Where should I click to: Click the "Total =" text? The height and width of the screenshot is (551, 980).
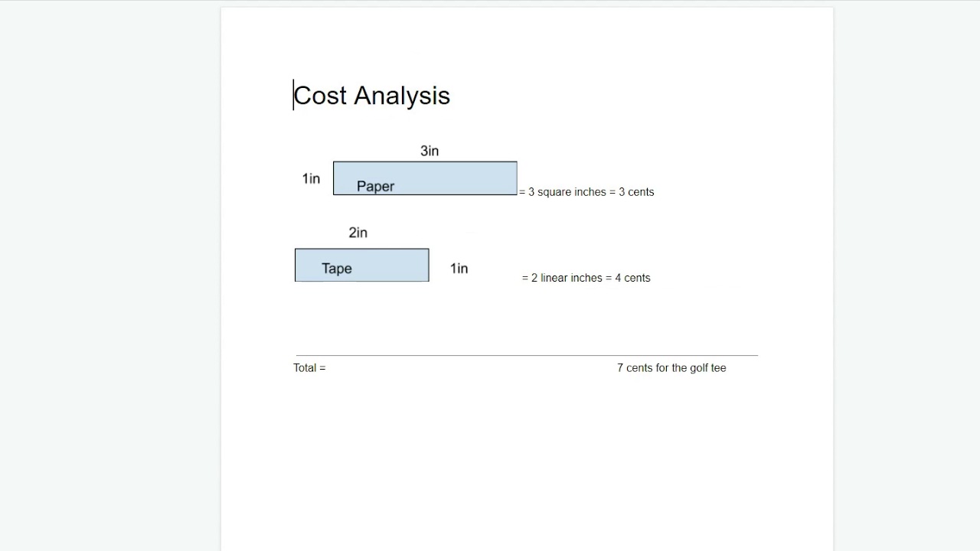click(309, 368)
